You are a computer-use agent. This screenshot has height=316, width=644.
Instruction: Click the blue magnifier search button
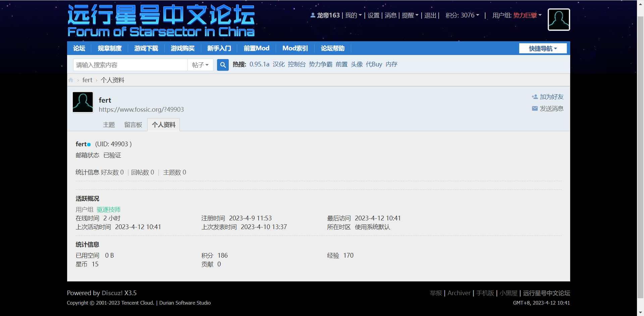[x=223, y=65]
